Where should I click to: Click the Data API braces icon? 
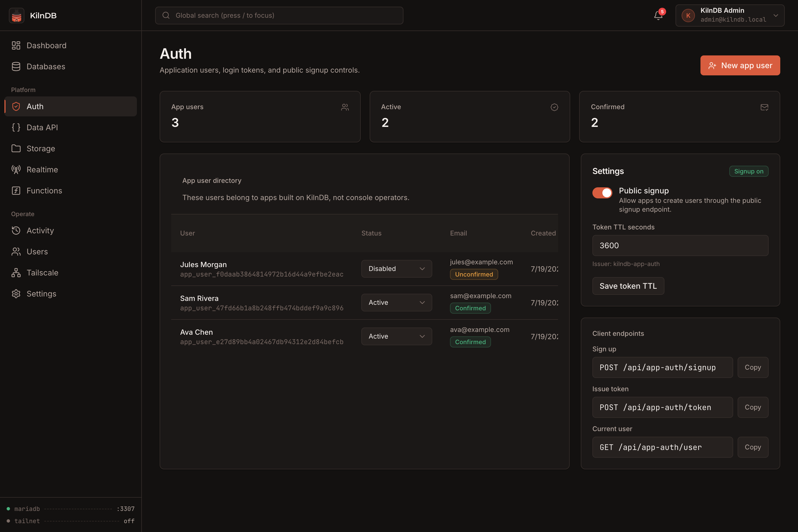click(x=16, y=127)
